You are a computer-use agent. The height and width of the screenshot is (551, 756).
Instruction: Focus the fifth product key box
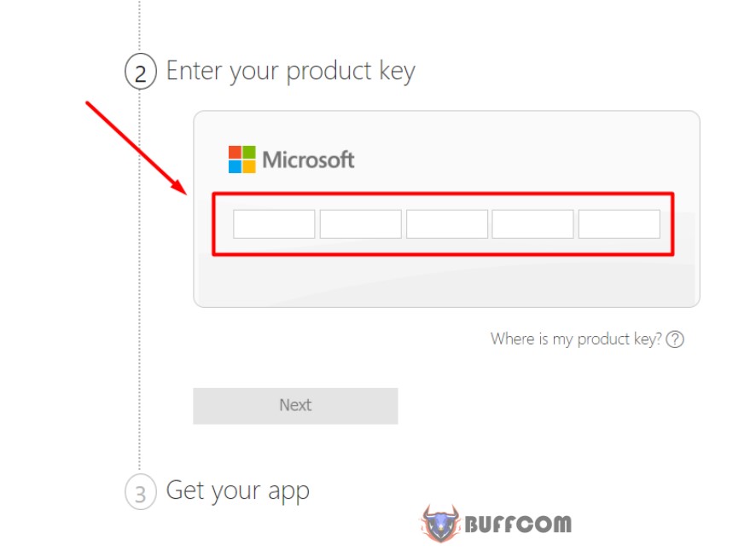[619, 224]
